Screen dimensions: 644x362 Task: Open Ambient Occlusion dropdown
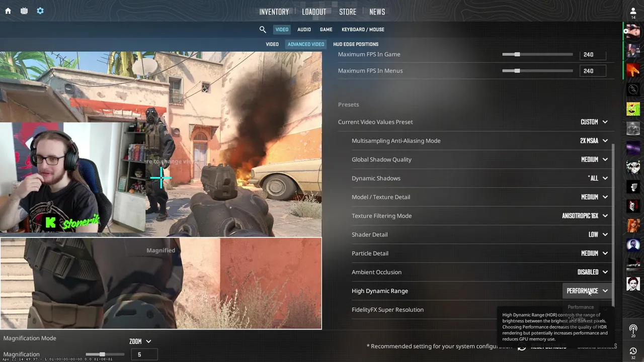pos(593,272)
